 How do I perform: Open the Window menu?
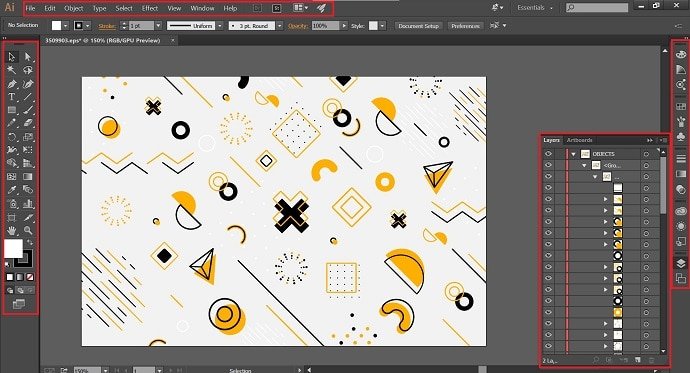click(x=202, y=8)
